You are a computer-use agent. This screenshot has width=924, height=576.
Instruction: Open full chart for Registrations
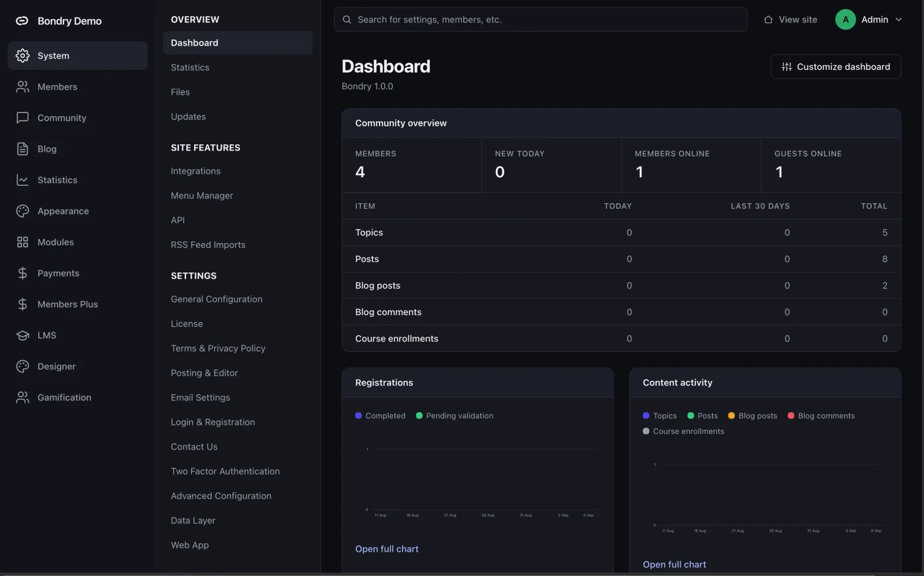[387, 549]
